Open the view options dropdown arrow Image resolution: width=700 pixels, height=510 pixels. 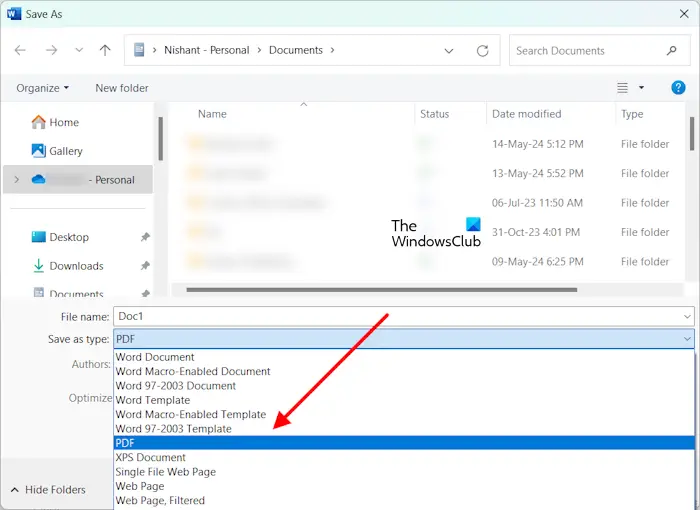click(641, 88)
